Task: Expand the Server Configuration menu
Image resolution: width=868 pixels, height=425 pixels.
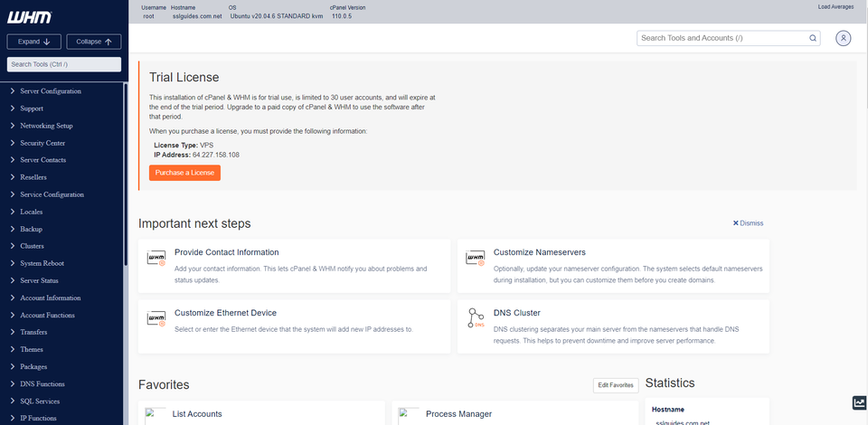Action: (x=51, y=91)
